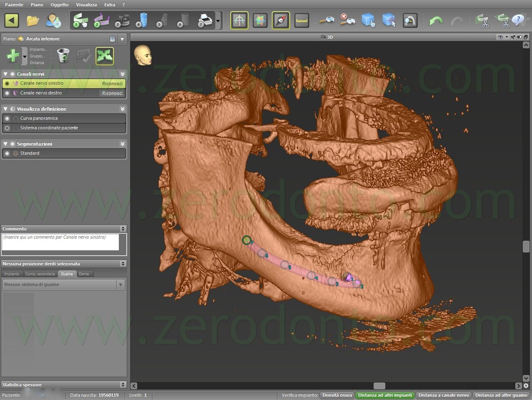
Task: Click the Densità ossea verification button
Action: 337,395
